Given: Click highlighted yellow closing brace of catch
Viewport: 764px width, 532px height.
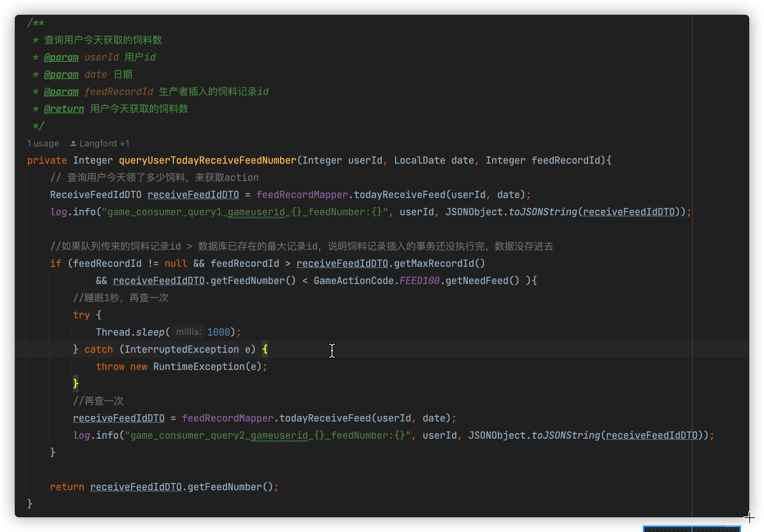Looking at the screenshot, I should (x=76, y=383).
